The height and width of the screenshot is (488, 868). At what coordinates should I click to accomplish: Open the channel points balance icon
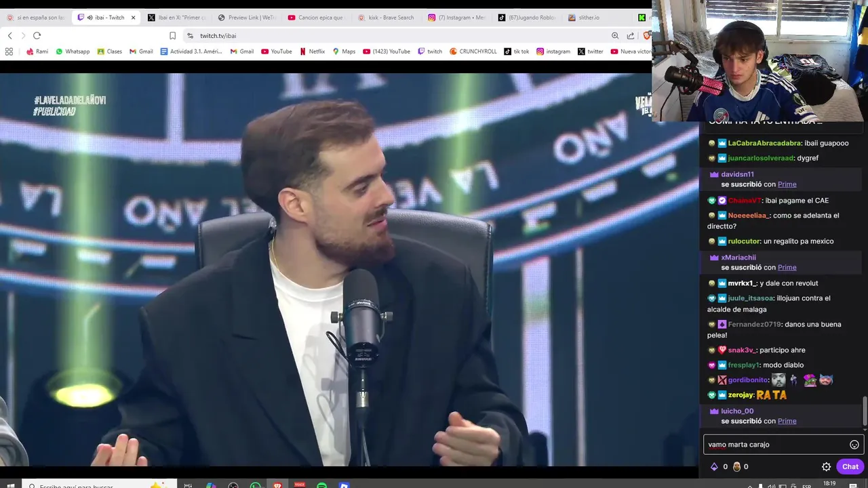pos(736,467)
